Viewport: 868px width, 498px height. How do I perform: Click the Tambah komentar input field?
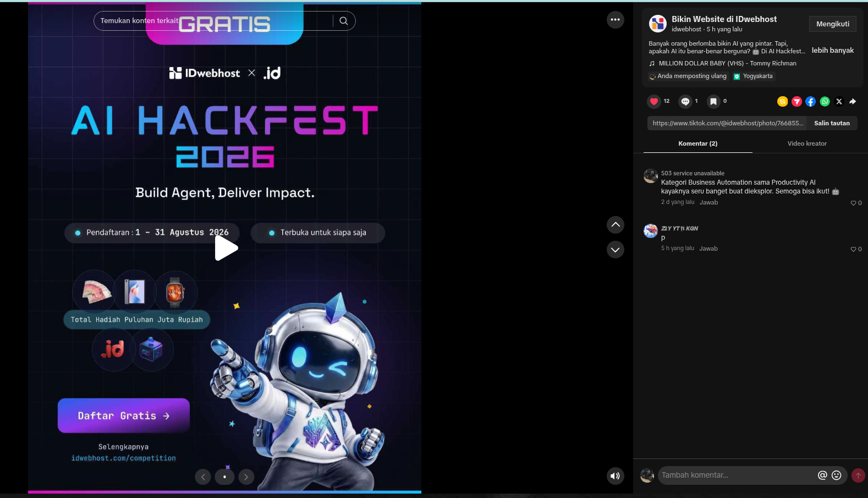coord(737,475)
